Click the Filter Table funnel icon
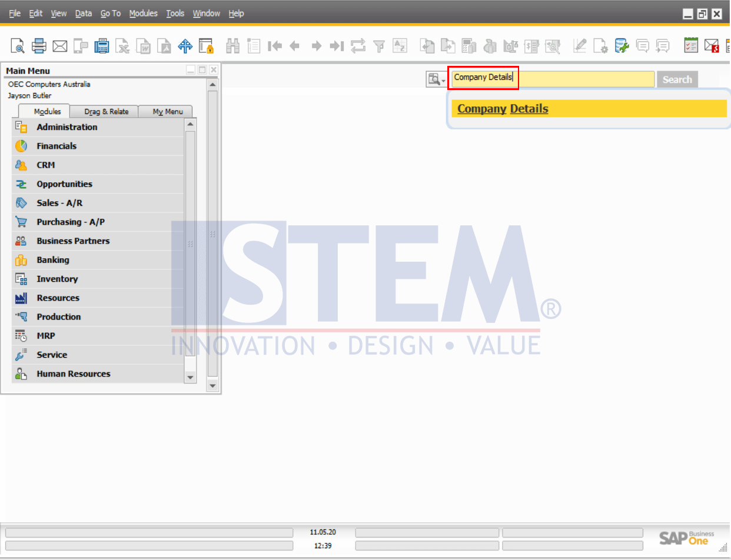 click(x=380, y=46)
